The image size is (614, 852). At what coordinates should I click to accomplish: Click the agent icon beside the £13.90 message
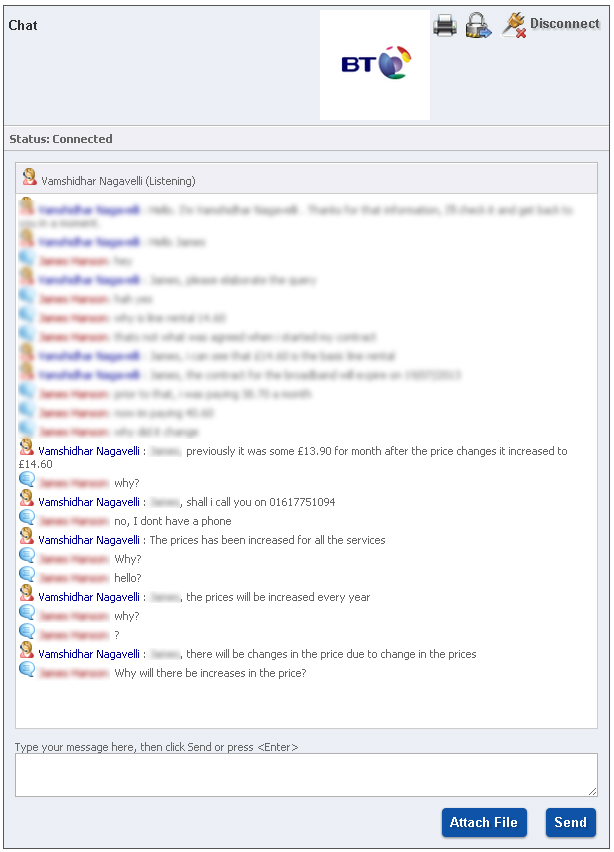click(27, 448)
